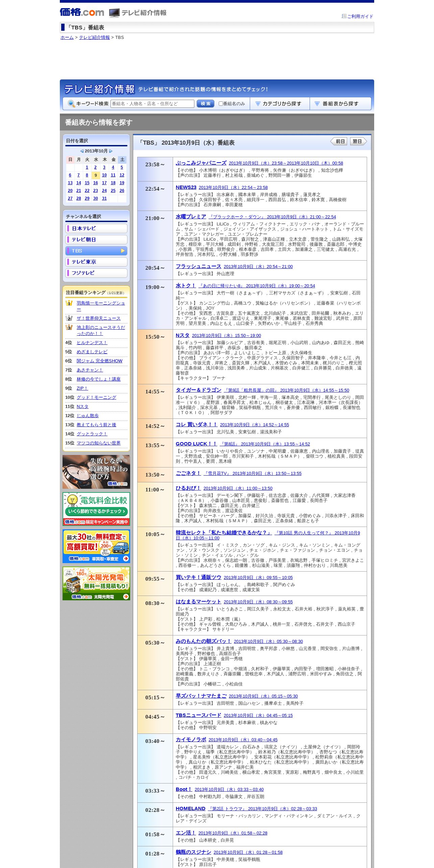
Task: Open ザ！世界仰天ニュース ranking link
Action: (x=99, y=318)
